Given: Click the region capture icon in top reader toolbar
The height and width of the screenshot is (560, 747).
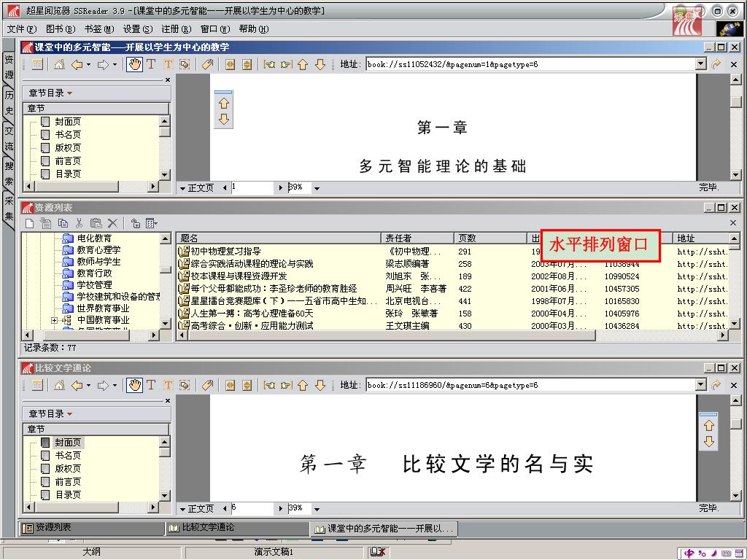Looking at the screenshot, I should point(185,64).
